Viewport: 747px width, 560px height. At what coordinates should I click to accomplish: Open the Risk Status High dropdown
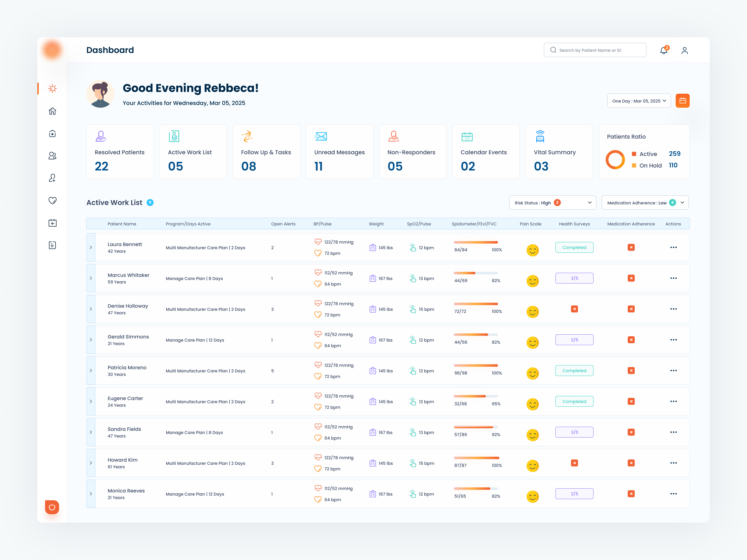[552, 203]
